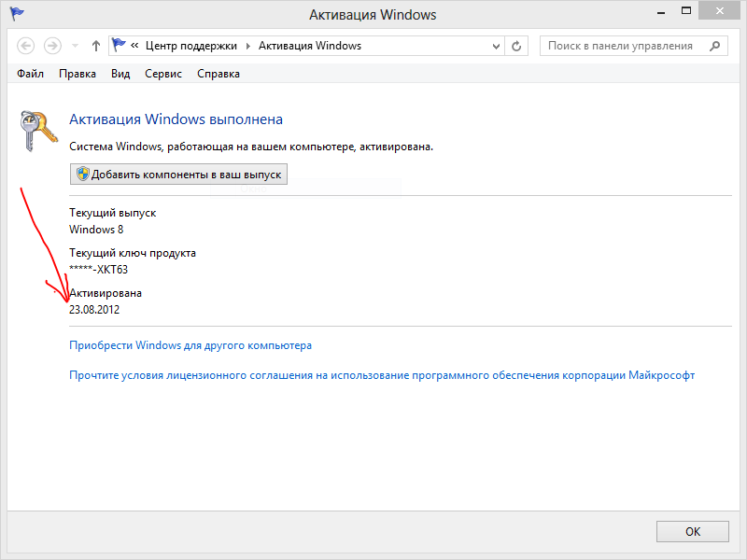
Task: Open the recent locations dropdown arrow
Action: (75, 46)
